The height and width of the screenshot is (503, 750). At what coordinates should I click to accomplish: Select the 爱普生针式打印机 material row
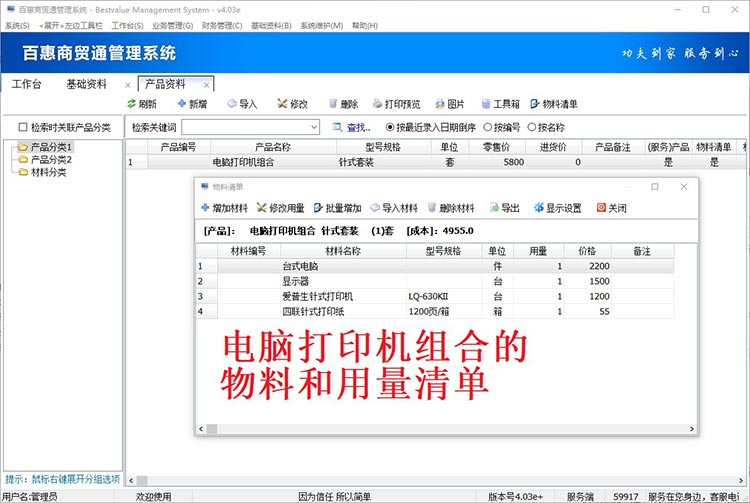[x=435, y=296]
